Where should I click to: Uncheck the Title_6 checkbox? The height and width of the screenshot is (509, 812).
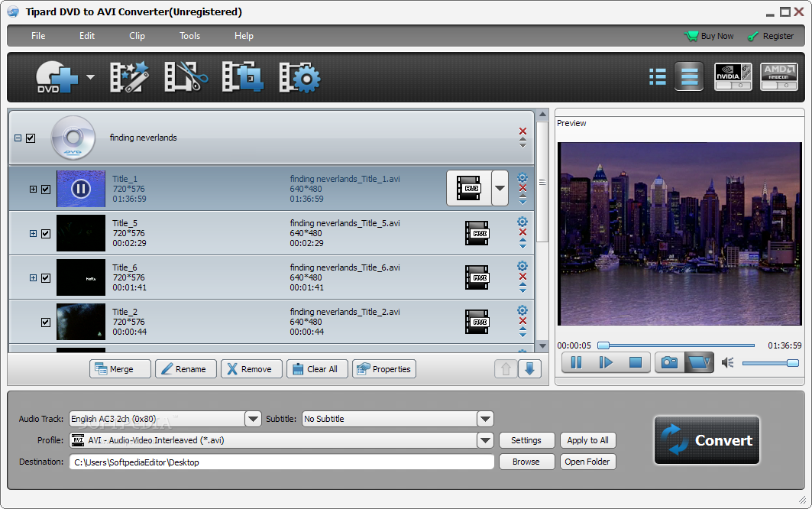(x=46, y=278)
